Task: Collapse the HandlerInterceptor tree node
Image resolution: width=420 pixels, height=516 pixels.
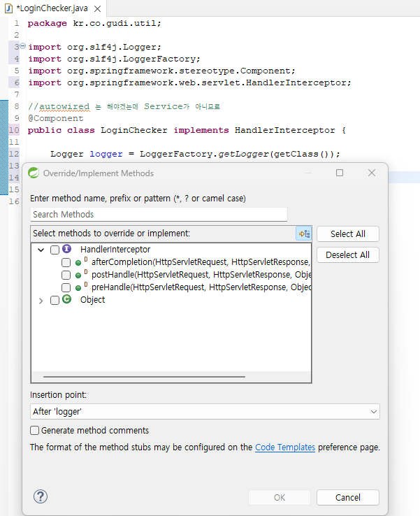Action: click(x=41, y=250)
